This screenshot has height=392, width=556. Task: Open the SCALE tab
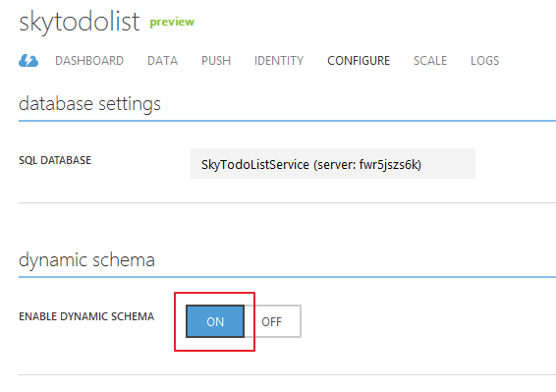click(430, 61)
